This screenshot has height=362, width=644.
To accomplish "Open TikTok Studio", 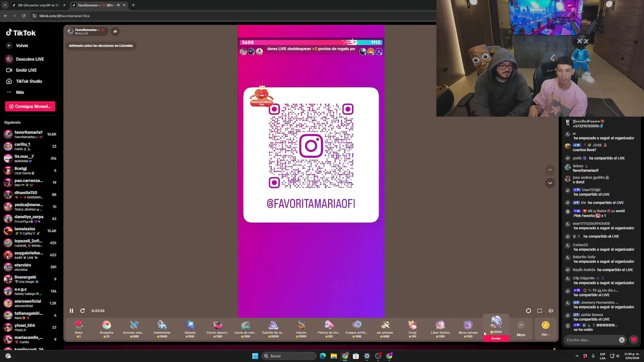I will click(24, 81).
